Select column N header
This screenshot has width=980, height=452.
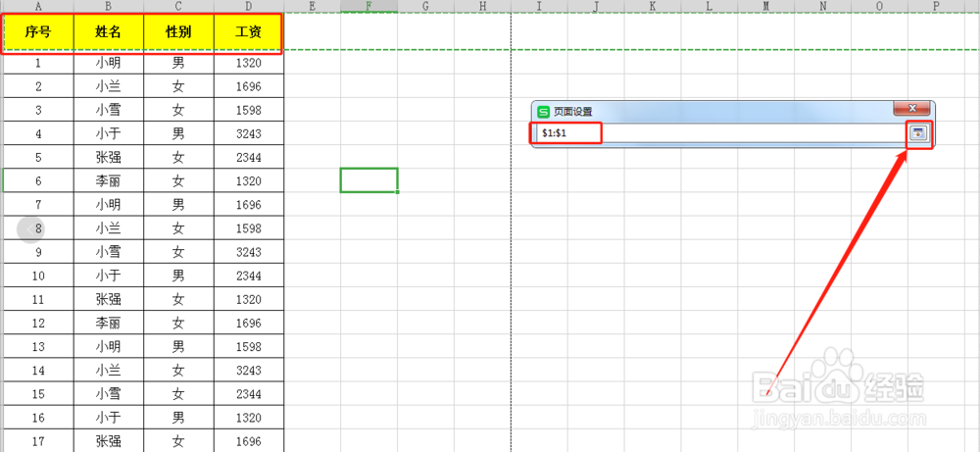[x=822, y=6]
